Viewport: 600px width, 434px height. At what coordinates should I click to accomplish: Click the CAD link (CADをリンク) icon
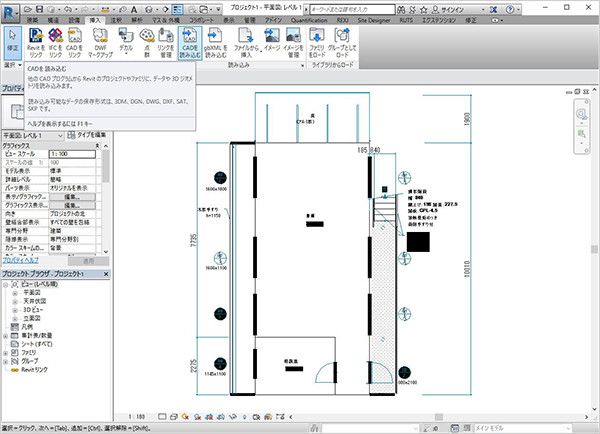pyautogui.click(x=74, y=43)
